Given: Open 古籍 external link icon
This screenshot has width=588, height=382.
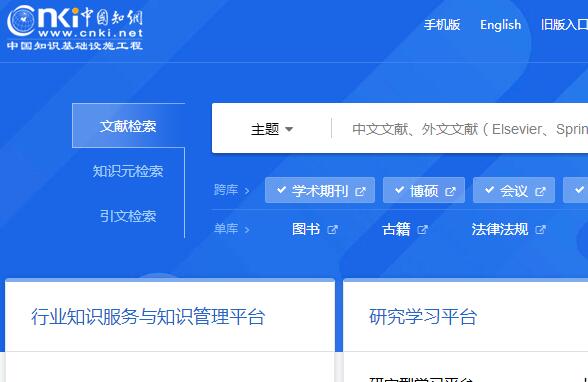Looking at the screenshot, I should click(423, 229).
